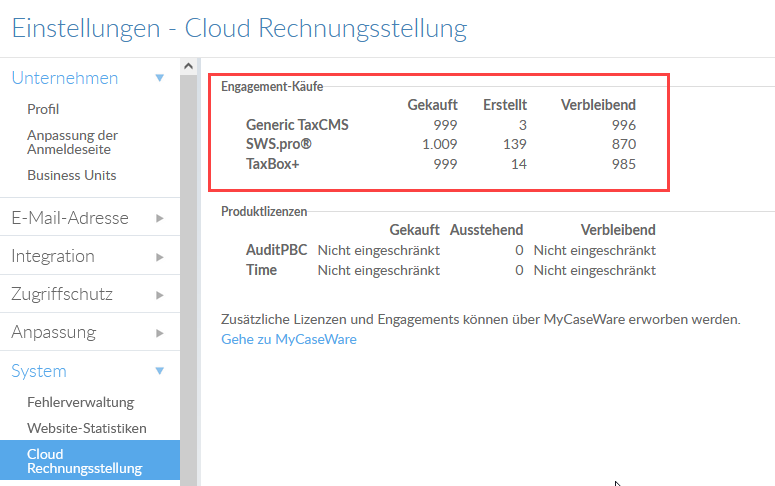Open the System menu heading
The height and width of the screenshot is (486, 775).
(39, 371)
